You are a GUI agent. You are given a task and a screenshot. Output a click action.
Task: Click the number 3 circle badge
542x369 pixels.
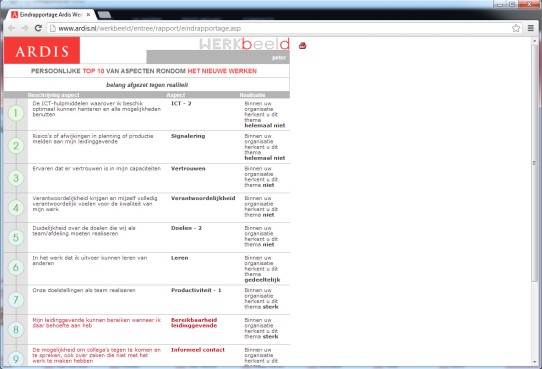tap(16, 178)
